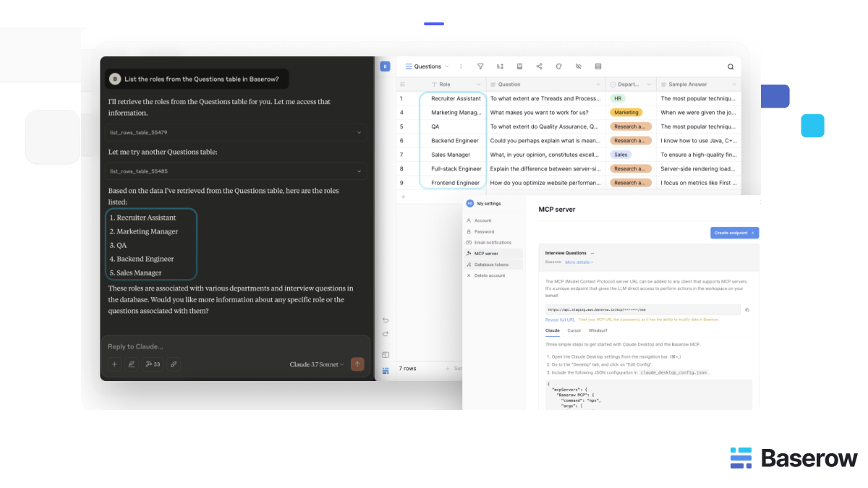Open the row coloring palette icon
The height and width of the screenshot is (488, 868).
click(558, 67)
